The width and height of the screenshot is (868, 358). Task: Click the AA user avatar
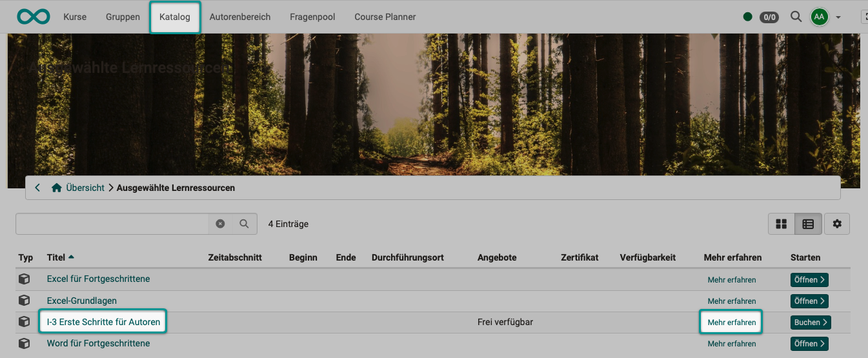[x=820, y=17]
